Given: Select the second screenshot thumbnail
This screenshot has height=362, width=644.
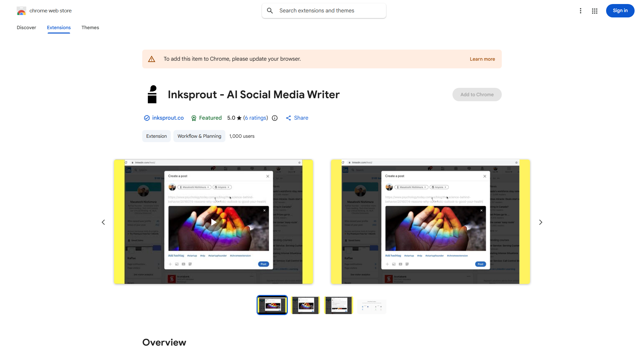Looking at the screenshot, I should pyautogui.click(x=305, y=305).
